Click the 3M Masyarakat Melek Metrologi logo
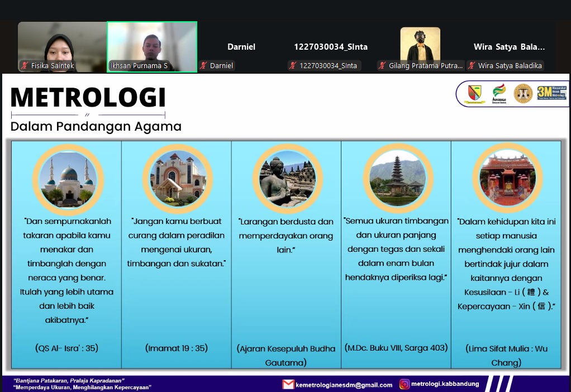The image size is (571, 392). pyautogui.click(x=551, y=93)
